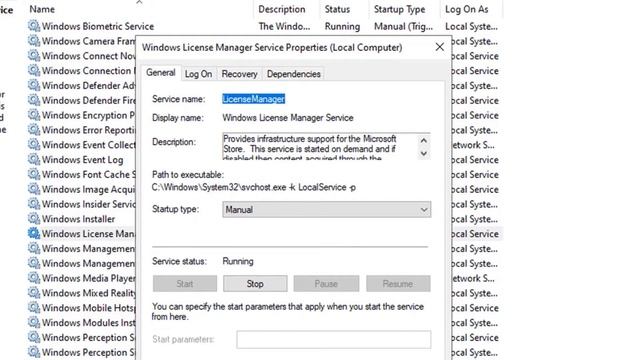This screenshot has height=360, width=640.
Task: Click the highlighted Windows License Manager gear icon
Action: coord(34,233)
